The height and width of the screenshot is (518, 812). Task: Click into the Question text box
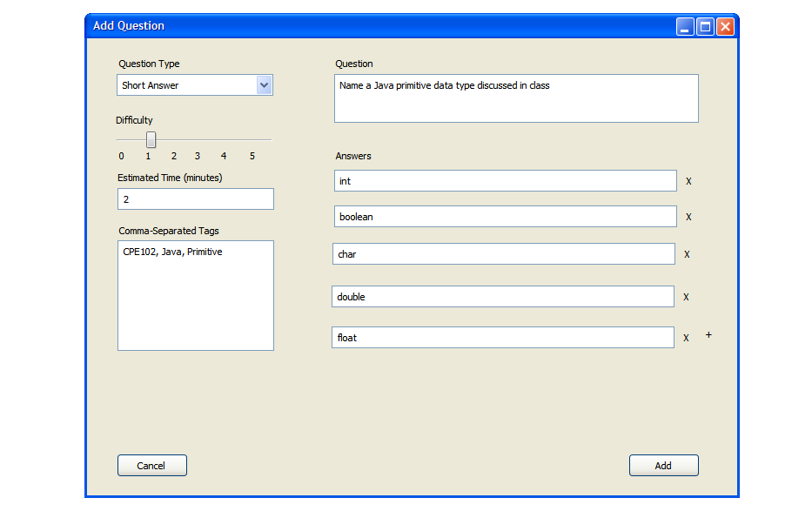[516, 98]
